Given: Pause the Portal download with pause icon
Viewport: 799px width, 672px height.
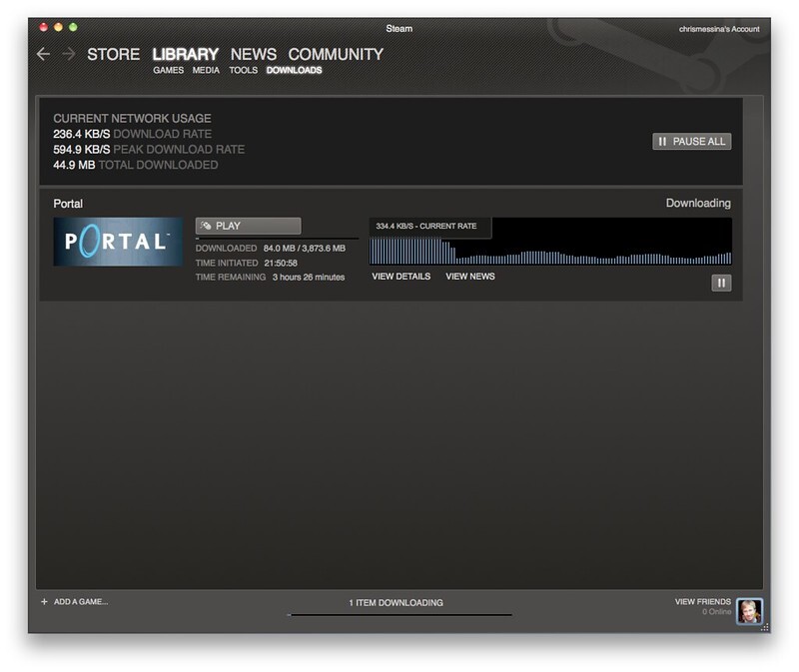Looking at the screenshot, I should coord(721,283).
